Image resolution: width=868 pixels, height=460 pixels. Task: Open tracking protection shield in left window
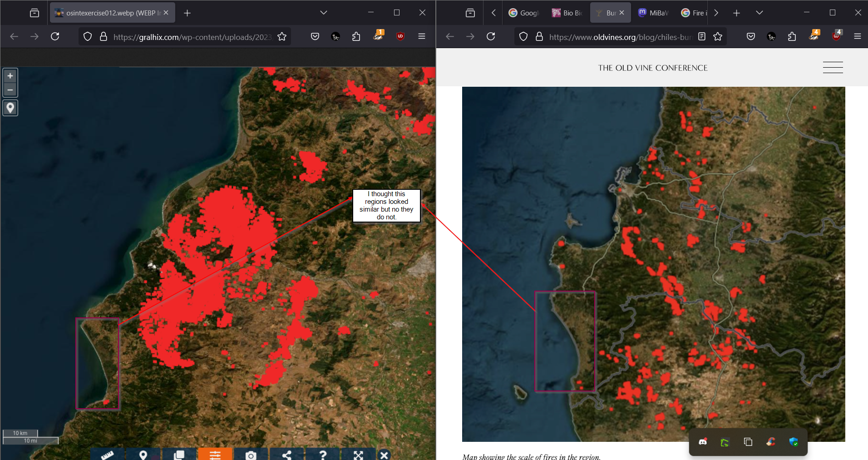click(88, 36)
